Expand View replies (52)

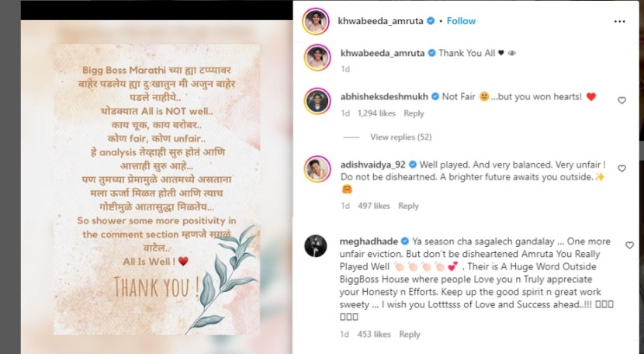pos(401,137)
